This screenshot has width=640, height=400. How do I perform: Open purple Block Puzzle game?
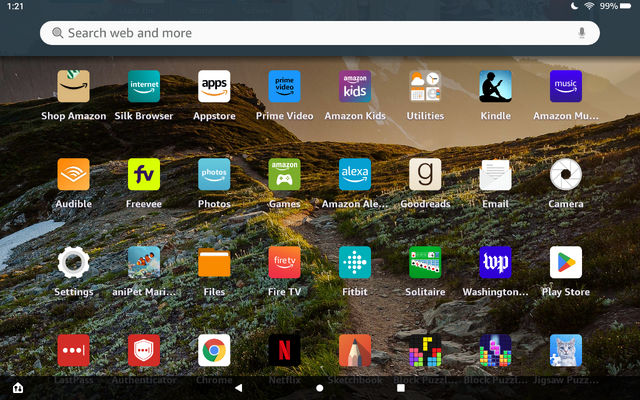[x=496, y=350]
